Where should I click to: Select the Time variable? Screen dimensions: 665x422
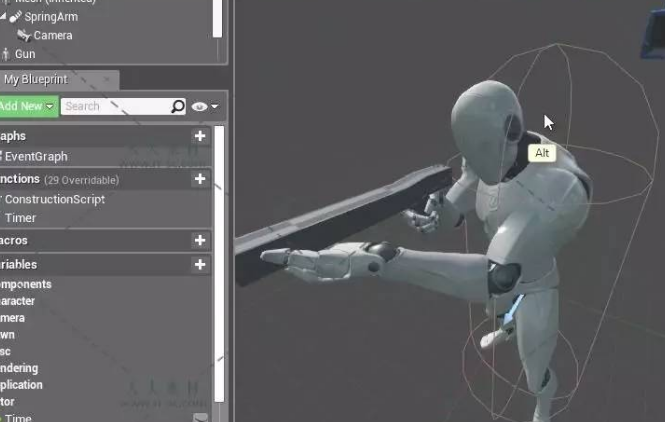click(x=18, y=418)
